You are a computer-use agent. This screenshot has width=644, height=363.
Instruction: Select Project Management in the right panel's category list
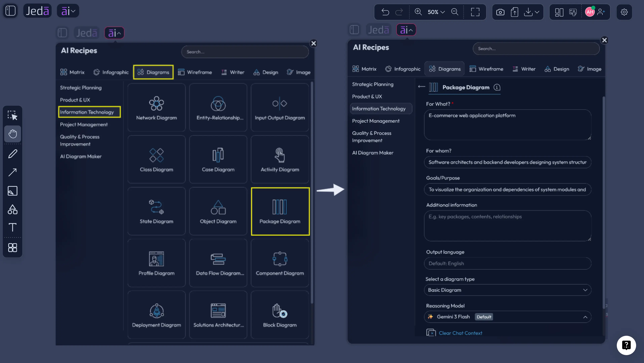pos(376,121)
